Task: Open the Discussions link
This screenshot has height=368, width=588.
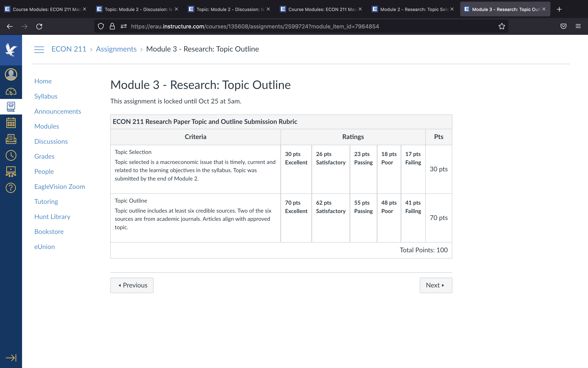Action: click(51, 141)
